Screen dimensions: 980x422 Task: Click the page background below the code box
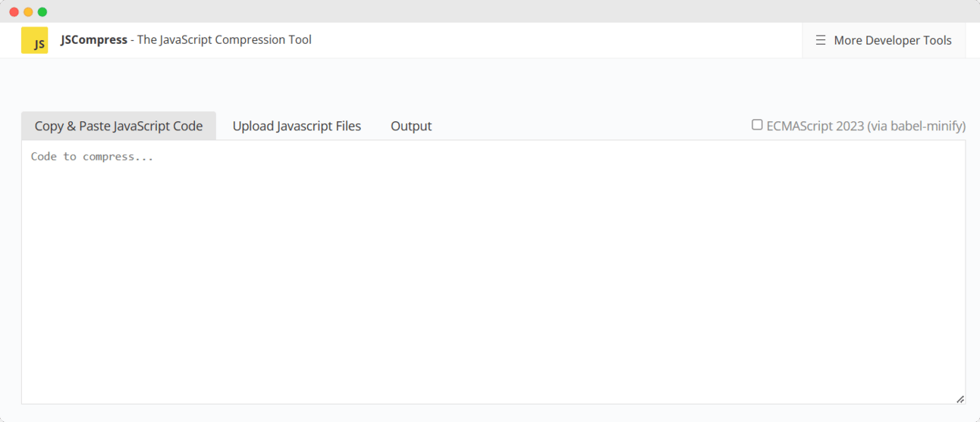[493, 414]
